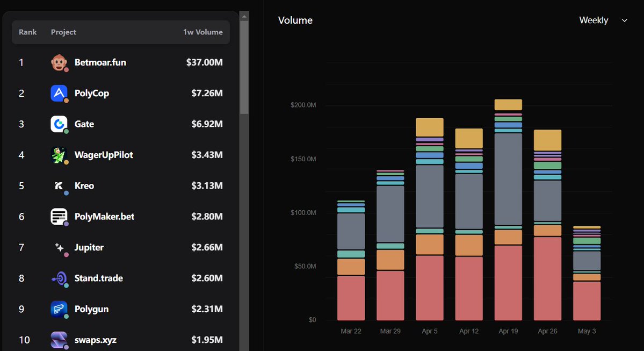Image resolution: width=644 pixels, height=351 pixels.
Task: Click the gray segment of the Apr 19 bar
Action: [x=509, y=179]
